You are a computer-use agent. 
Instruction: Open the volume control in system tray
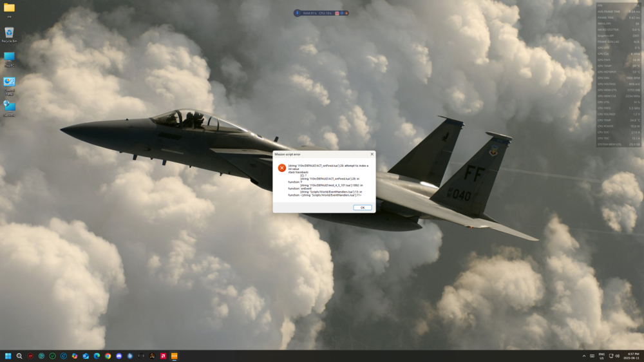[618, 356]
